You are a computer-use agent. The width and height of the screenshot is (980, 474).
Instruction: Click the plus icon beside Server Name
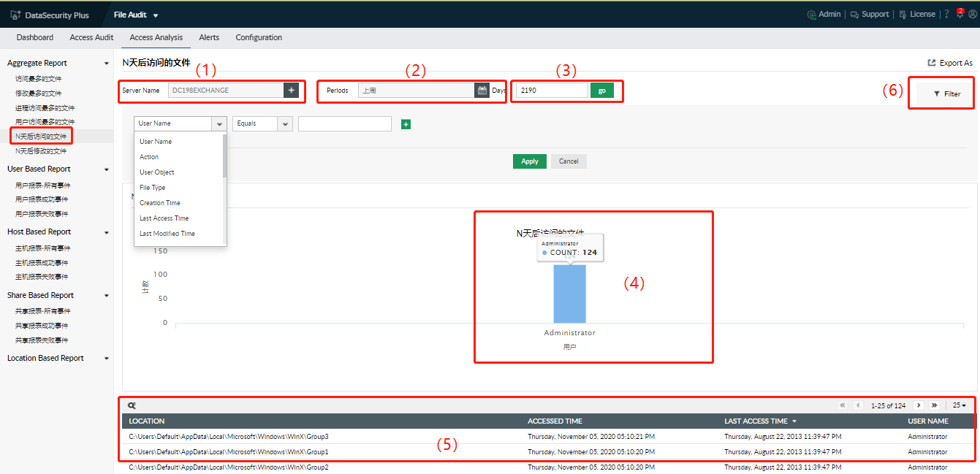(x=292, y=91)
